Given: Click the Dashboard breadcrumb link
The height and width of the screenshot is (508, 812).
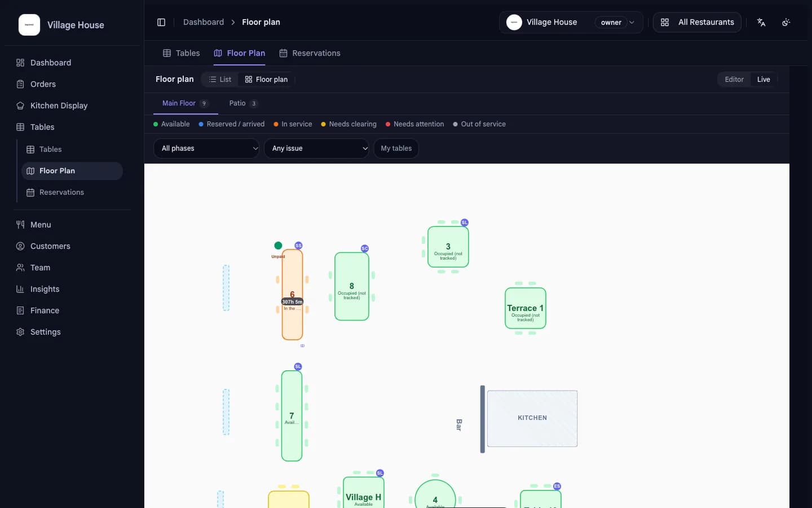Looking at the screenshot, I should pos(204,22).
